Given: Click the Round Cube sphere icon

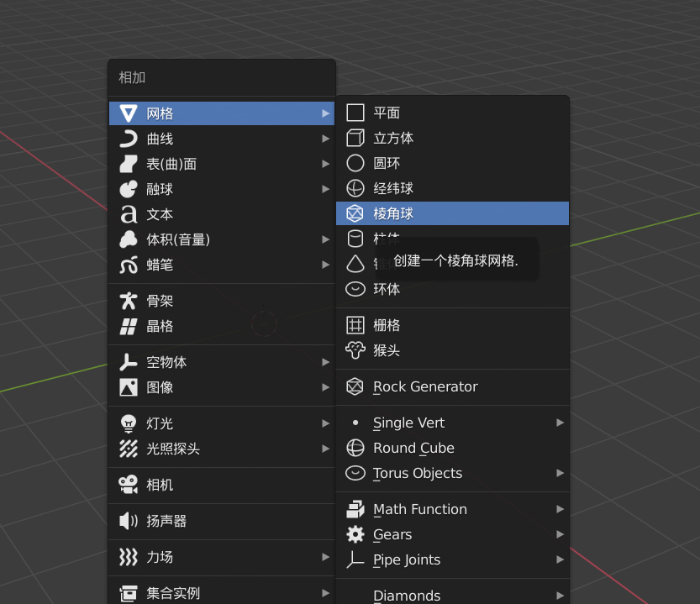Looking at the screenshot, I should (x=355, y=448).
